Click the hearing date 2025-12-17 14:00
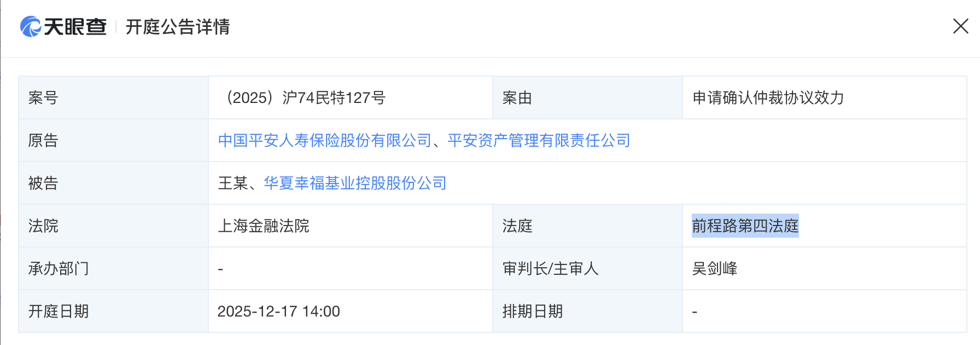Image resolution: width=980 pixels, height=345 pixels. [x=278, y=312]
